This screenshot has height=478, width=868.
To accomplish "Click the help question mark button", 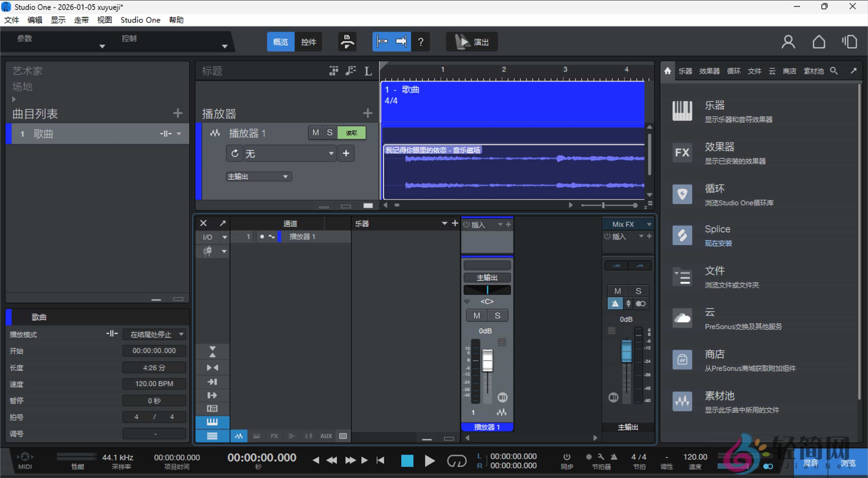I will click(x=421, y=41).
